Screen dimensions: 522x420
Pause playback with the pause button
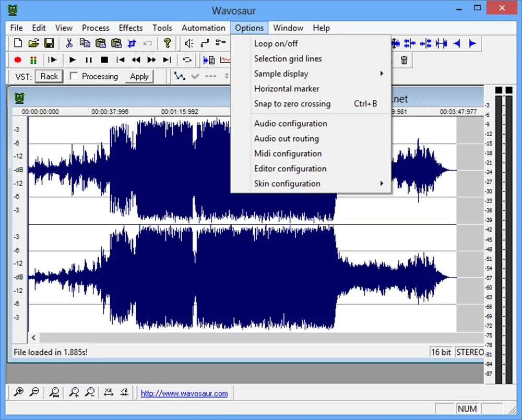89,60
